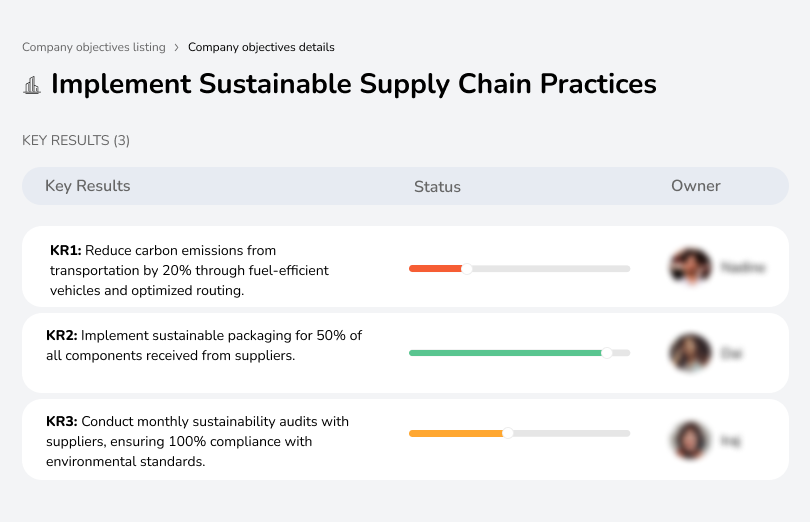
Task: Click the KR3 owner avatar
Action: [690, 439]
